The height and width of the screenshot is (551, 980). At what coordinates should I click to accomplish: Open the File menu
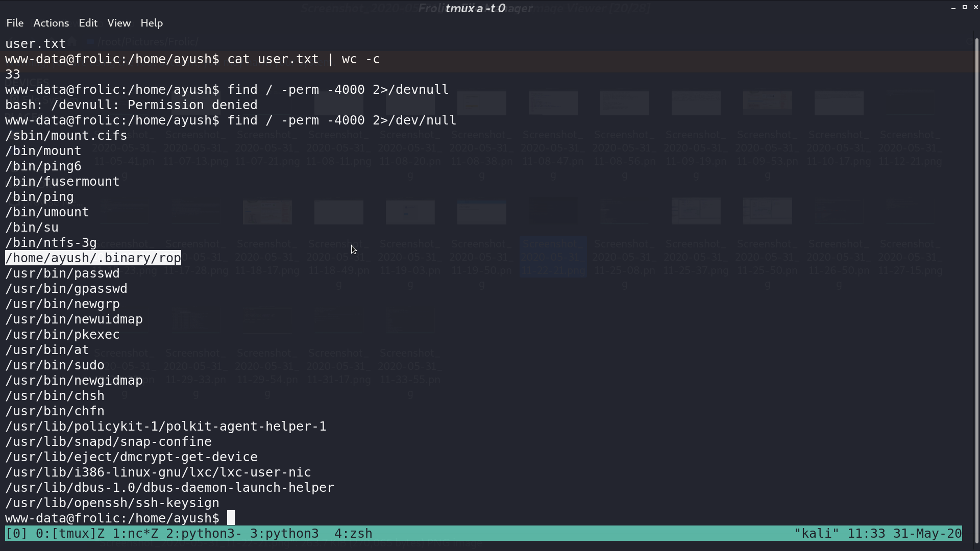pos(15,23)
